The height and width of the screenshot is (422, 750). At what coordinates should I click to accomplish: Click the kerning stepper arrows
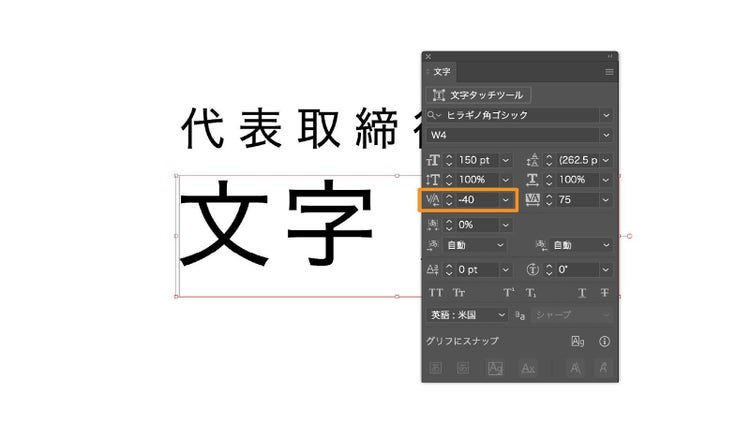tap(449, 200)
